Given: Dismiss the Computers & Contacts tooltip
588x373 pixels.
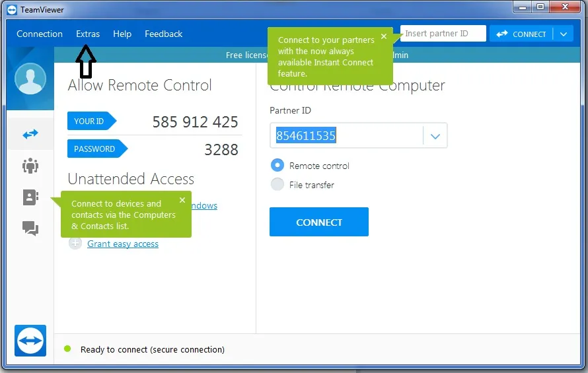Looking at the screenshot, I should (182, 200).
